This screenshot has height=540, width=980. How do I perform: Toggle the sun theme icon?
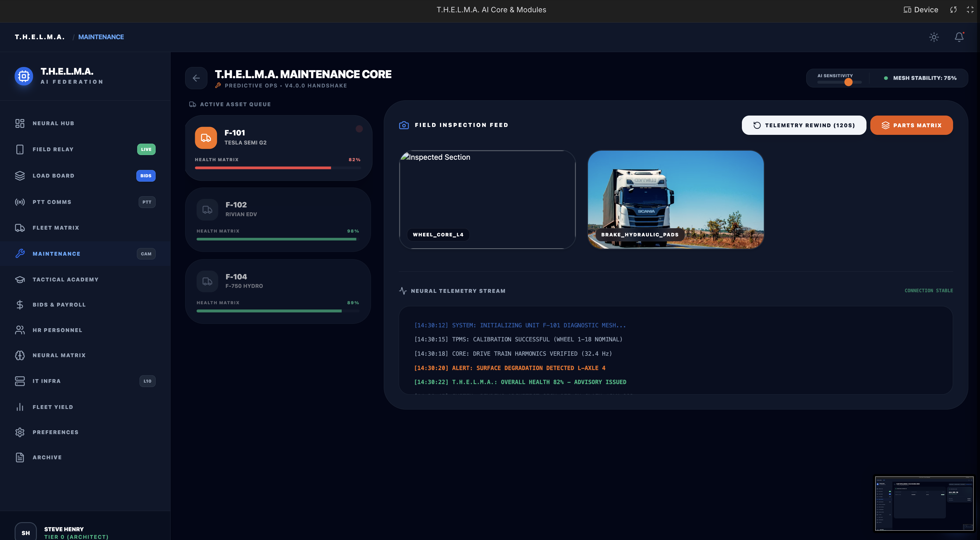click(933, 37)
